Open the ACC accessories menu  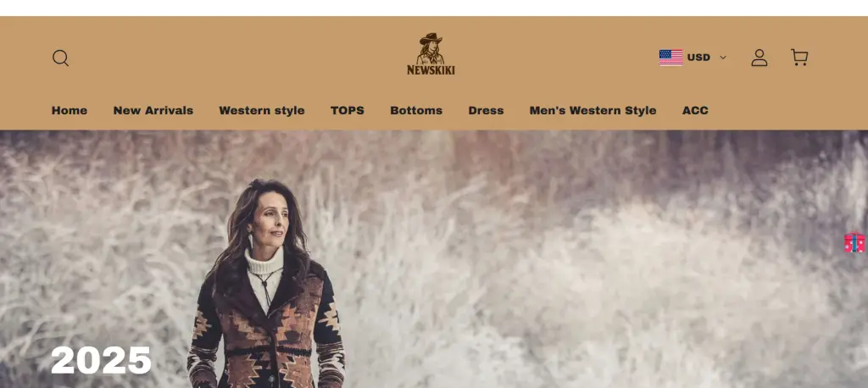[x=695, y=110]
